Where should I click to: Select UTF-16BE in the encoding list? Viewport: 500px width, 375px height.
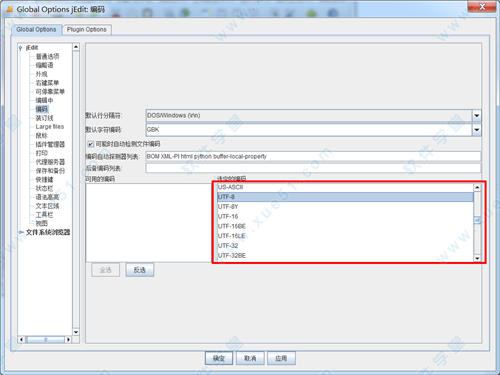345,226
